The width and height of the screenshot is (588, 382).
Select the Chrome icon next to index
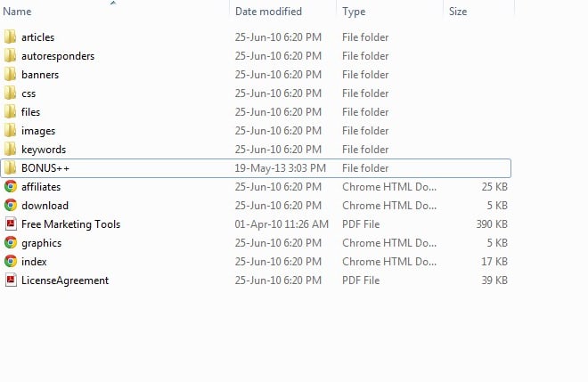coord(11,261)
